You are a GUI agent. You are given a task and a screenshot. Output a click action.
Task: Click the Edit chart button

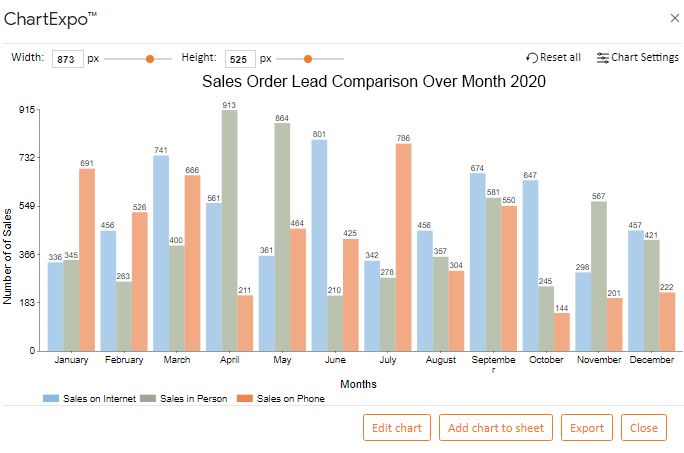pyautogui.click(x=397, y=428)
